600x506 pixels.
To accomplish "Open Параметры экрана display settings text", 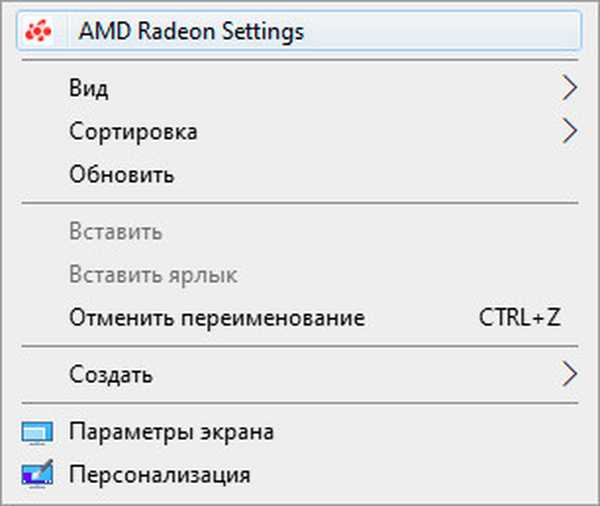I will point(171,432).
